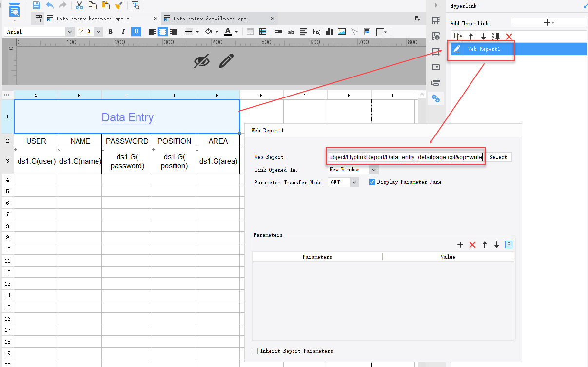Insert slope line icon in toolbar

point(354,32)
